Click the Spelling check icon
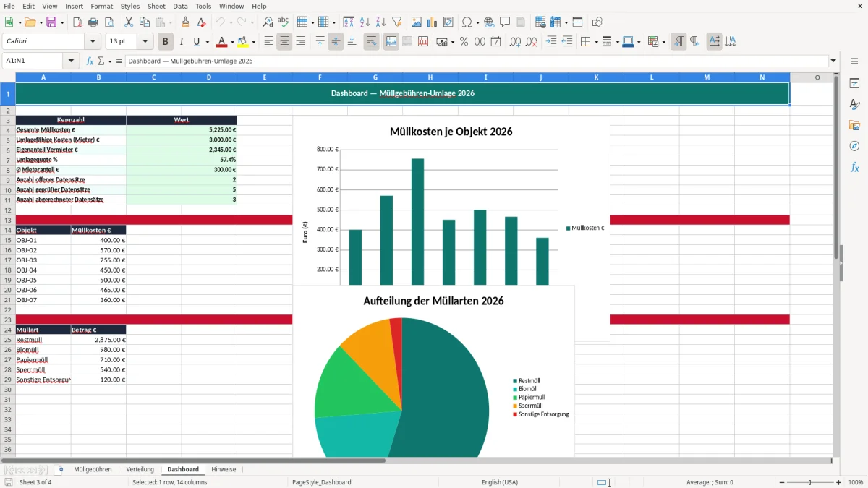The image size is (868, 488). 284,22
